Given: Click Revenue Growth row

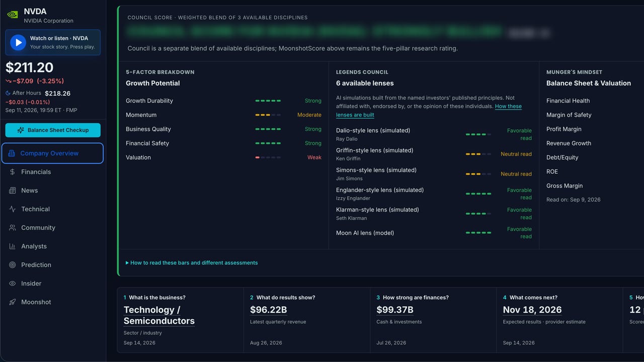Looking at the screenshot, I should click(x=569, y=143).
